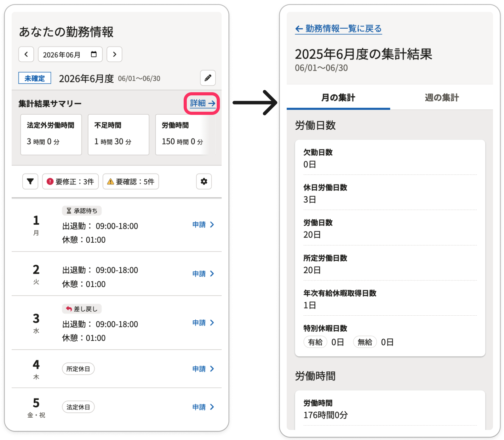Open 申請 for day 1 (月)
Viewport: 504px width, 440px height.
(203, 224)
